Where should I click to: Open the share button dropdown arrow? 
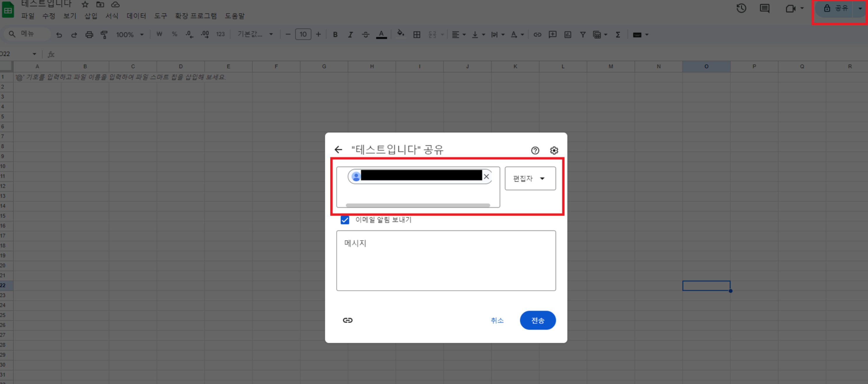click(860, 8)
